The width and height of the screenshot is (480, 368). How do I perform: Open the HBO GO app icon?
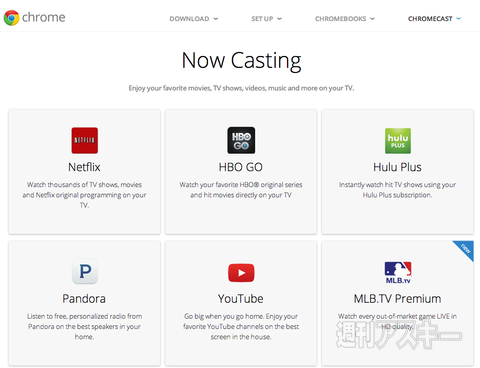click(x=241, y=140)
